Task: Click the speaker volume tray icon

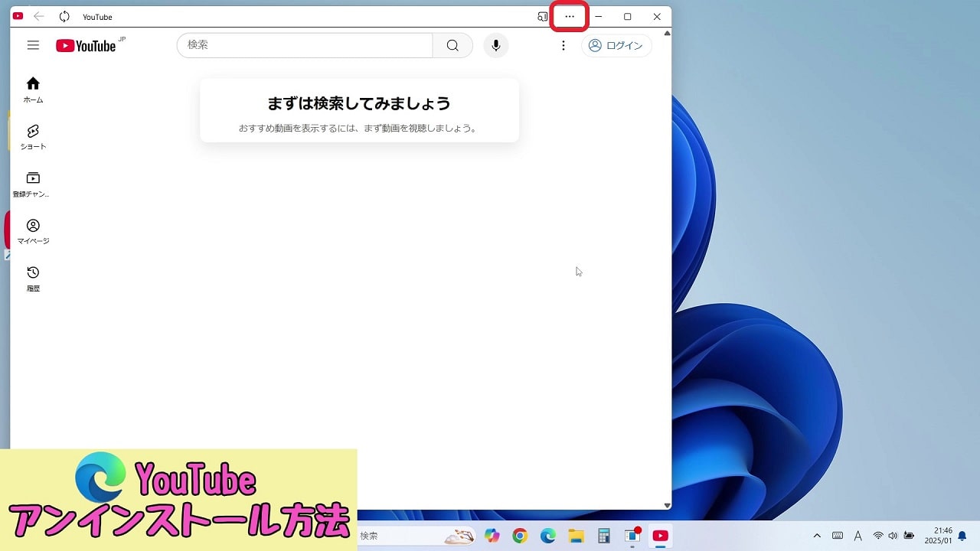Action: pos(893,536)
